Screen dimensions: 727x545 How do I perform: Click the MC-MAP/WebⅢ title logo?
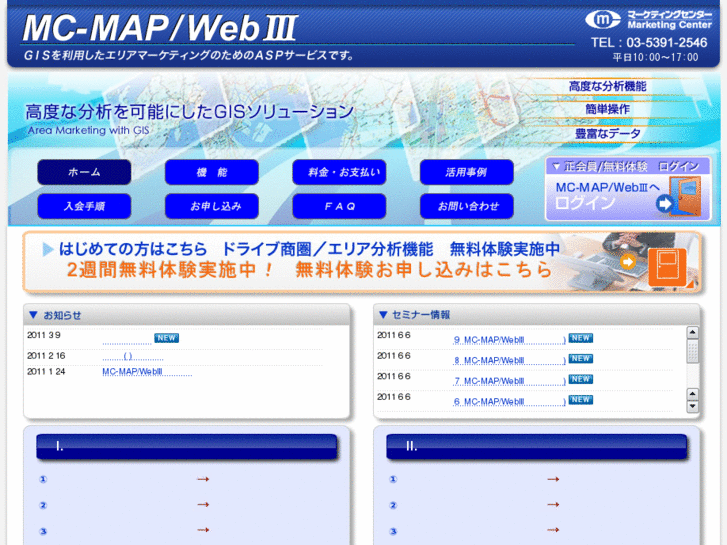(160, 28)
